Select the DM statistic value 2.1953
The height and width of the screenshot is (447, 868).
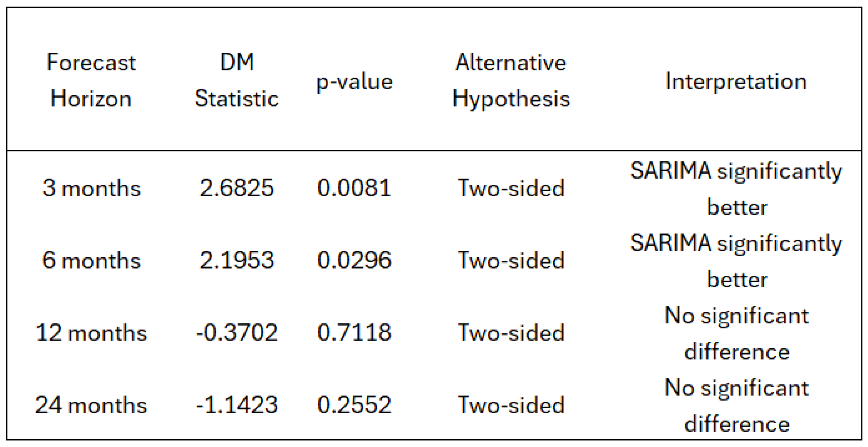pyautogui.click(x=237, y=260)
